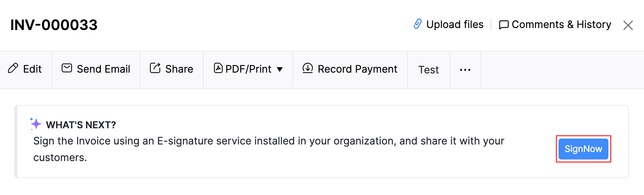644x195 pixels.
Task: Click the Record Payment download-circle icon
Action: pyautogui.click(x=307, y=68)
